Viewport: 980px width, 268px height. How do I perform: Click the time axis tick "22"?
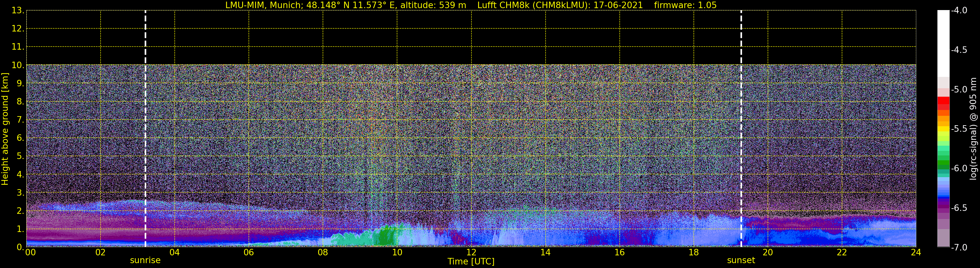click(x=842, y=252)
